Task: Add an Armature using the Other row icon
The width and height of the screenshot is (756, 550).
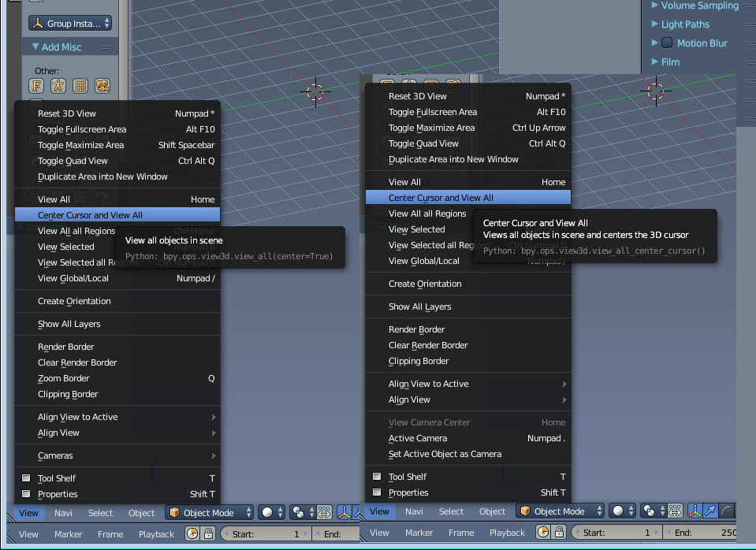Action: pyautogui.click(x=58, y=86)
